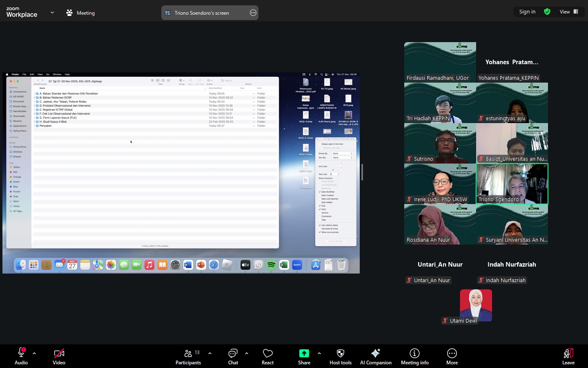Open the View layout menu

click(x=569, y=12)
